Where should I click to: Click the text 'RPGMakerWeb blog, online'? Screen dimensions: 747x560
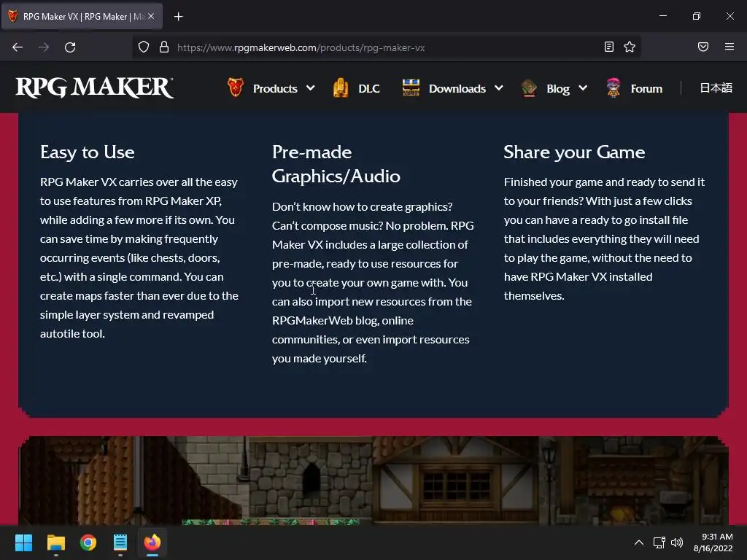343,321
